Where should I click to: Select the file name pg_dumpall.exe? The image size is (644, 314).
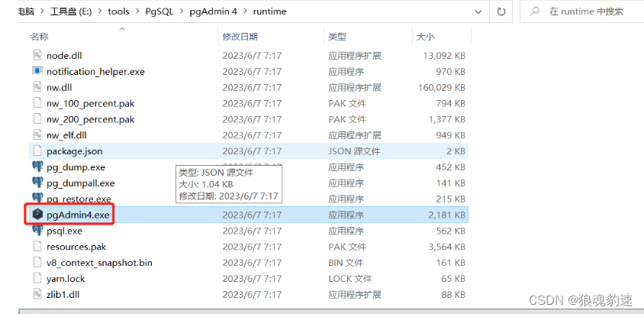coord(81,183)
